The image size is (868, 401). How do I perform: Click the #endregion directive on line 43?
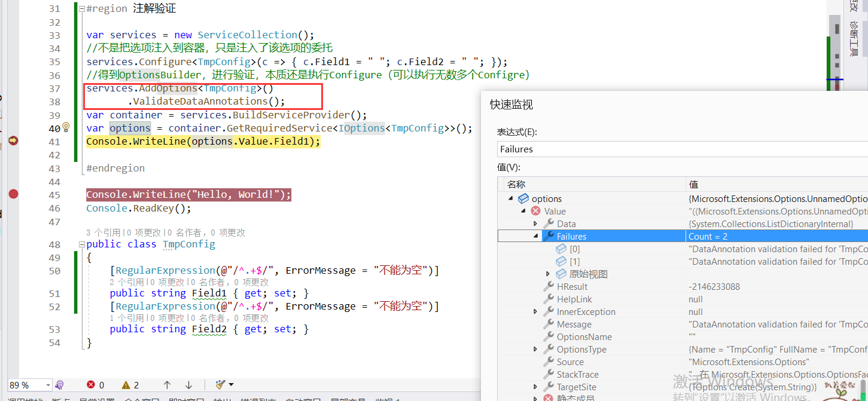pos(115,168)
